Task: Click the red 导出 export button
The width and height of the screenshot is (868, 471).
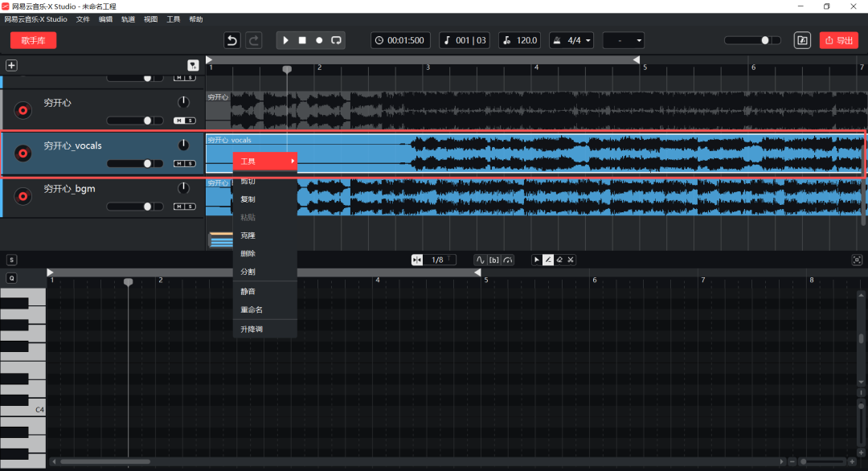Action: (838, 40)
